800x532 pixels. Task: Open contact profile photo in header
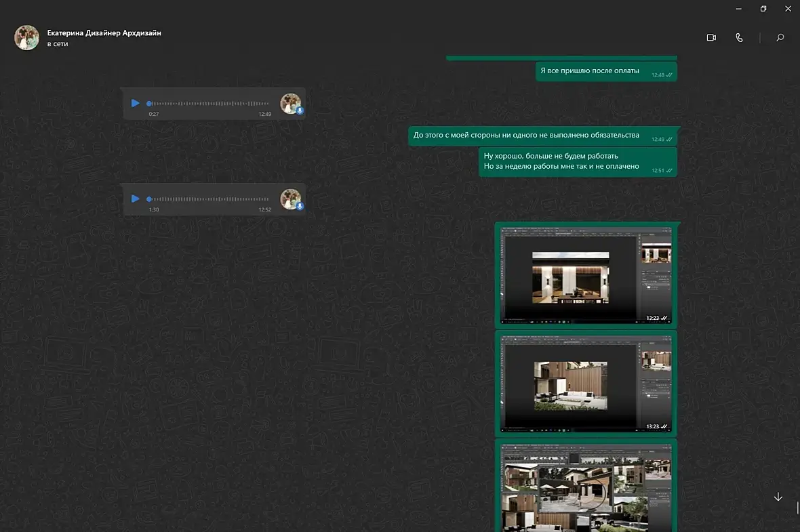26,38
